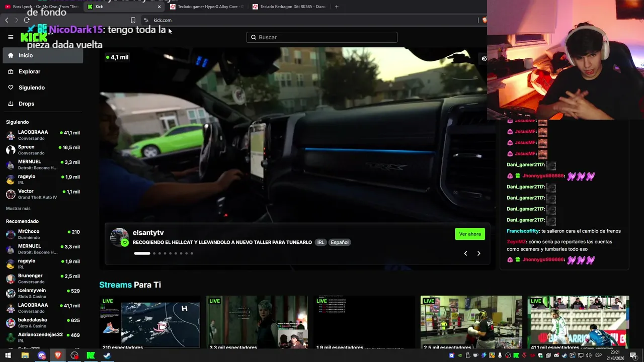
Task: Switch to Teclado gamer HyperX Alloy Core tab
Action: 206,7
